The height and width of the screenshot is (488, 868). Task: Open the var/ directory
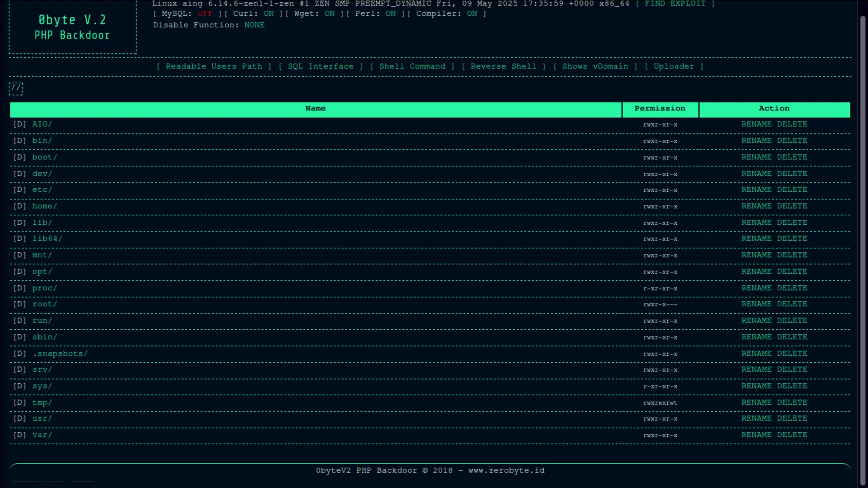pos(42,435)
